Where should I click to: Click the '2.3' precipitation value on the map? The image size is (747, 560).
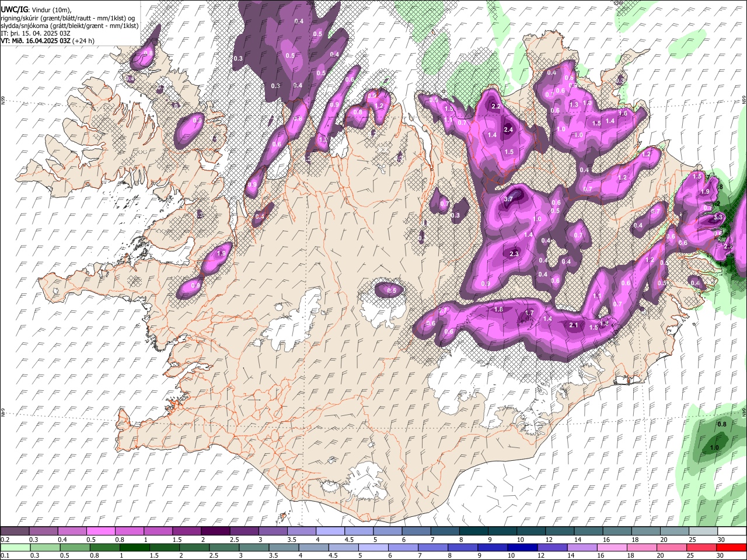click(514, 254)
